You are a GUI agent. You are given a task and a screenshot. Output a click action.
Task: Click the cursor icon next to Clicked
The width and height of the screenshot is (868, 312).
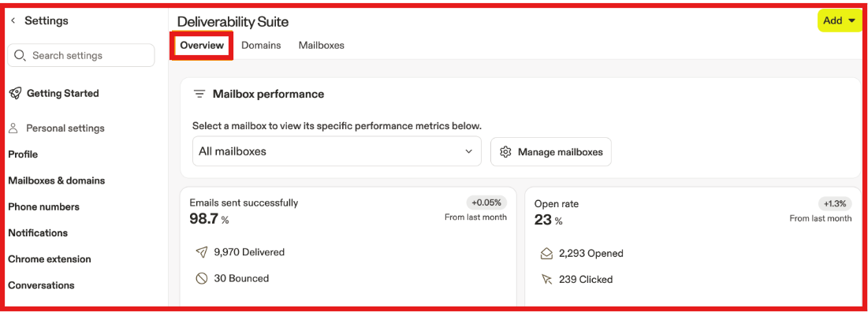point(546,280)
